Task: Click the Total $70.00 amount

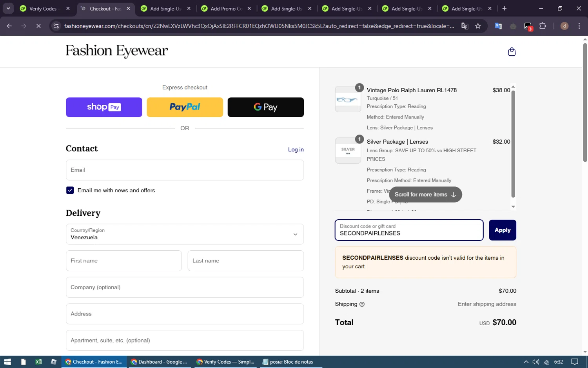Action: 504,322
